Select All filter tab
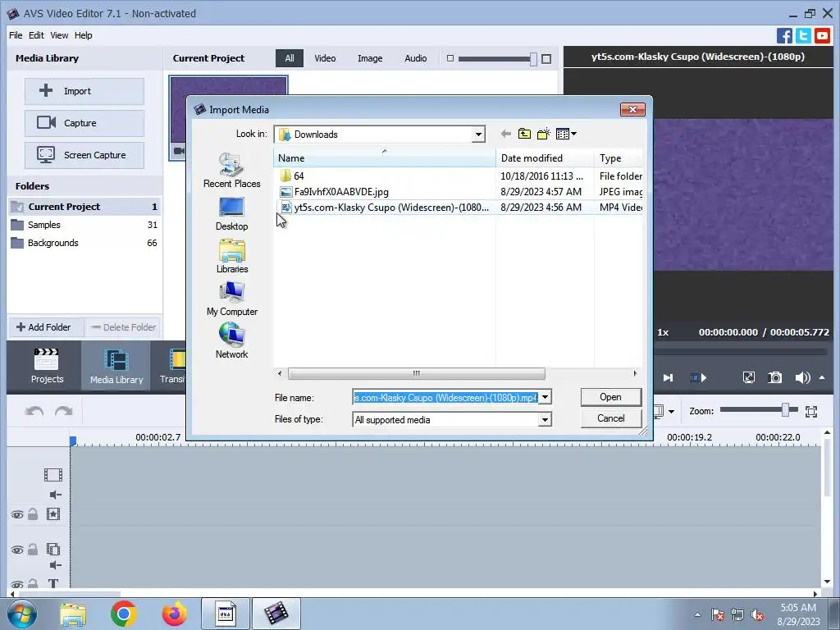 pyautogui.click(x=290, y=58)
